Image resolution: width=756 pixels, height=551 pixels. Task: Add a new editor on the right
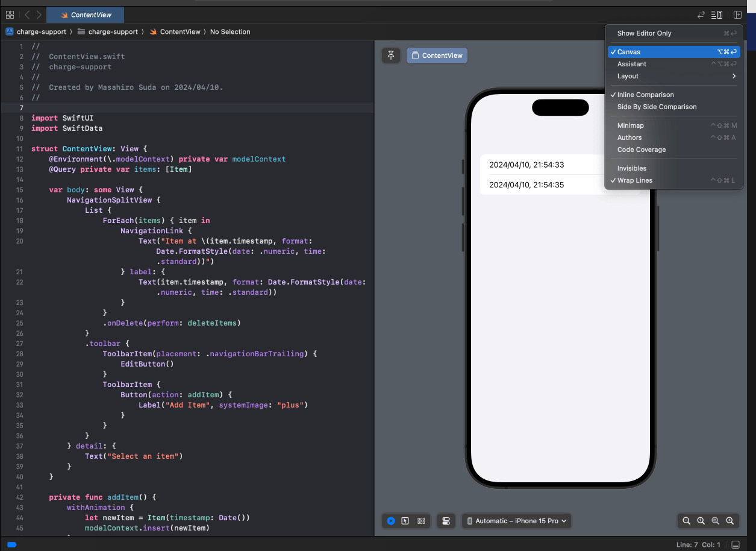click(x=737, y=14)
